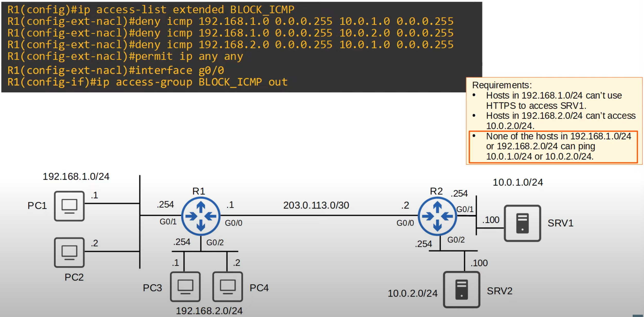Select the SRV1 server icon
The height and width of the screenshot is (317, 644).
point(522,223)
